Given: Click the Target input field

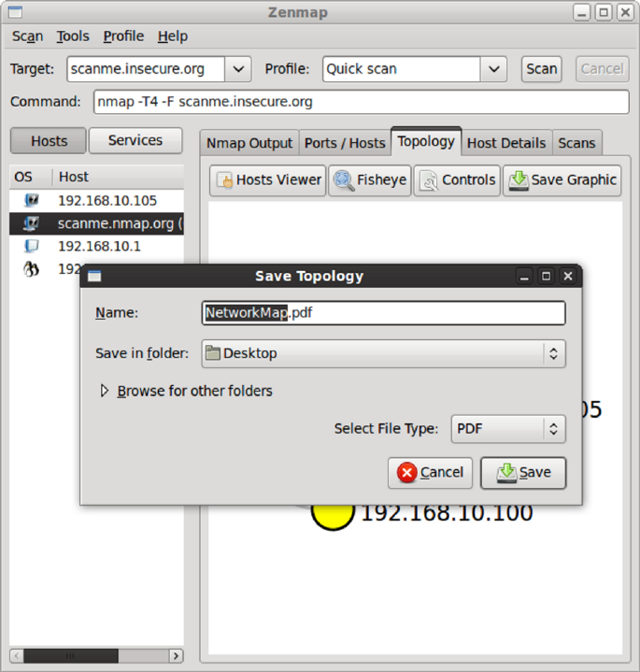Looking at the screenshot, I should pos(146,69).
